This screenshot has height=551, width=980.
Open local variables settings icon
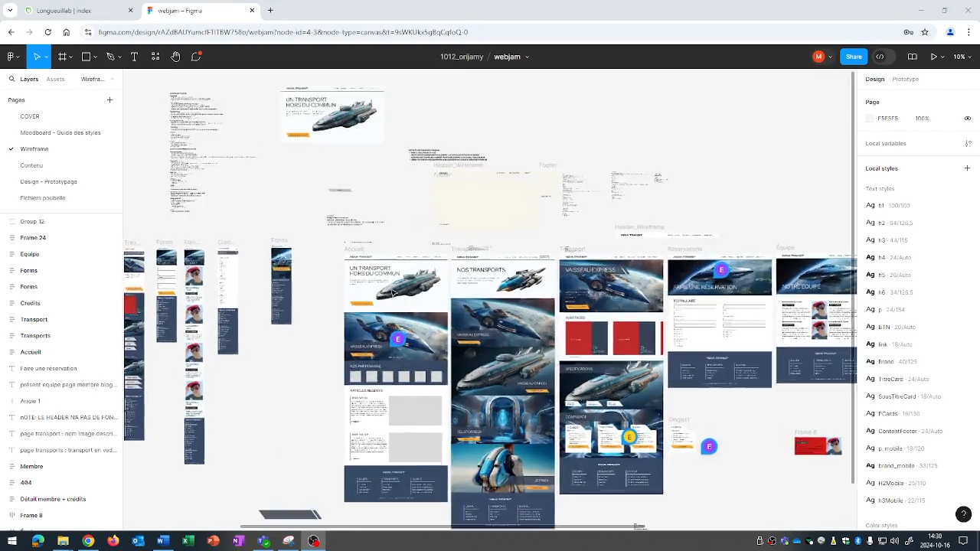[968, 144]
